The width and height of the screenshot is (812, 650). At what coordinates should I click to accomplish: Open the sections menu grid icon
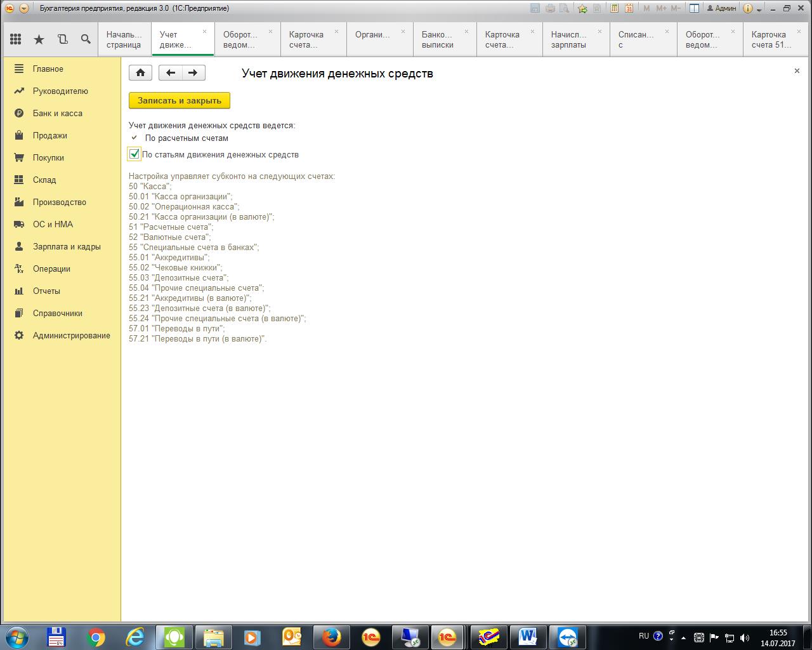point(16,39)
